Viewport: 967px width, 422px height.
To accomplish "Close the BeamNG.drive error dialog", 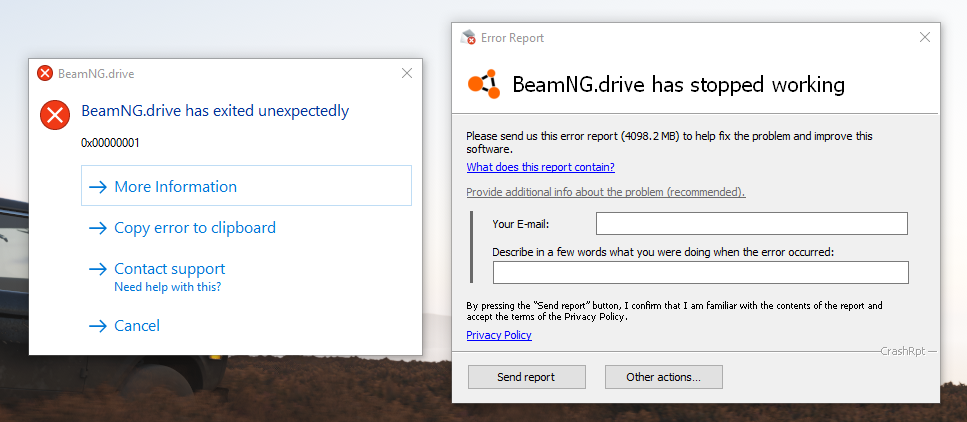I will click(406, 73).
